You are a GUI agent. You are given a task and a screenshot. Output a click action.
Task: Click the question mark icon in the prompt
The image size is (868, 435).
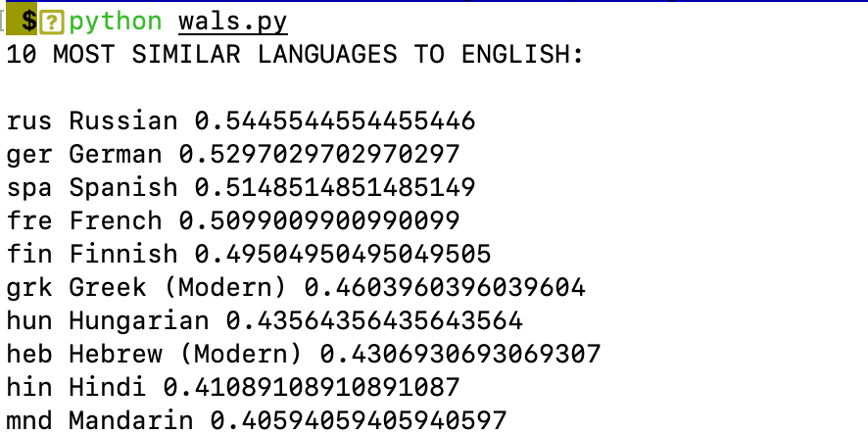(x=52, y=23)
